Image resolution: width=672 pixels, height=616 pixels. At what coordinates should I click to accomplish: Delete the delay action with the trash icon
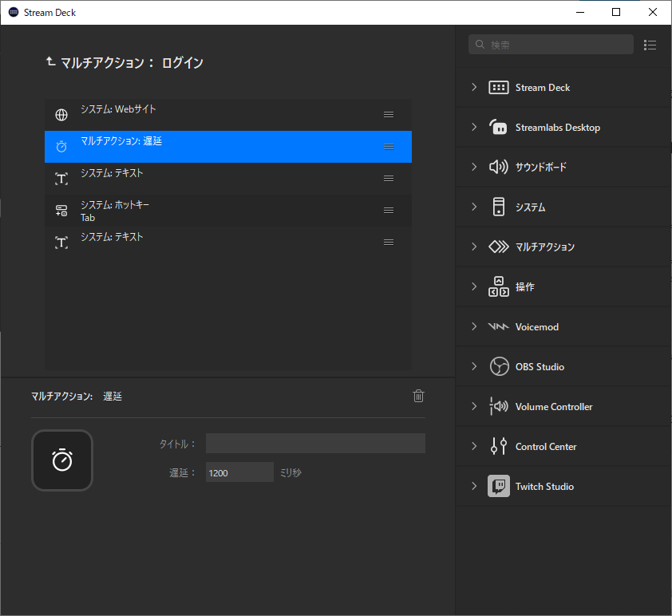pyautogui.click(x=419, y=396)
